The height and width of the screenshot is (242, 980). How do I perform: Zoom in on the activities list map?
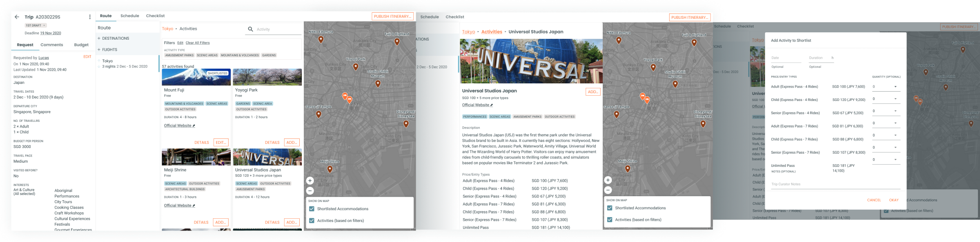coord(310,181)
